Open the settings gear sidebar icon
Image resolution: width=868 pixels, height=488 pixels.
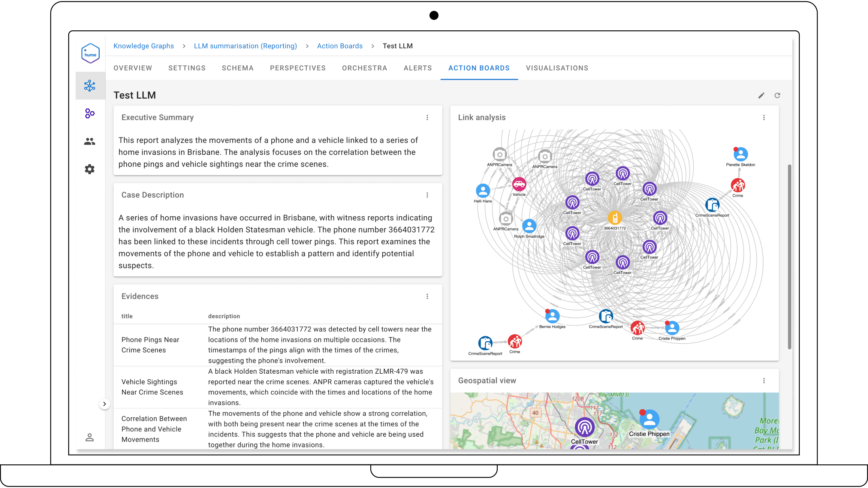click(x=90, y=169)
